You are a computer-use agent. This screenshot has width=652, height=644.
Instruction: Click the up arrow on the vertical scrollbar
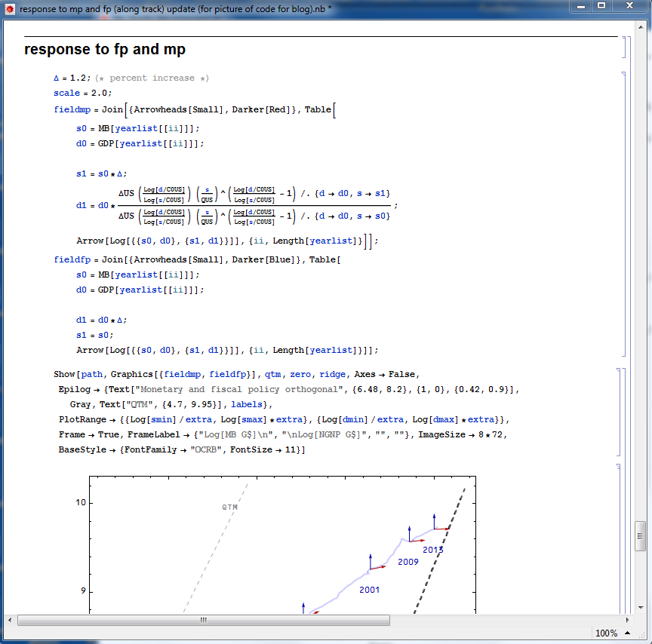pos(641,26)
